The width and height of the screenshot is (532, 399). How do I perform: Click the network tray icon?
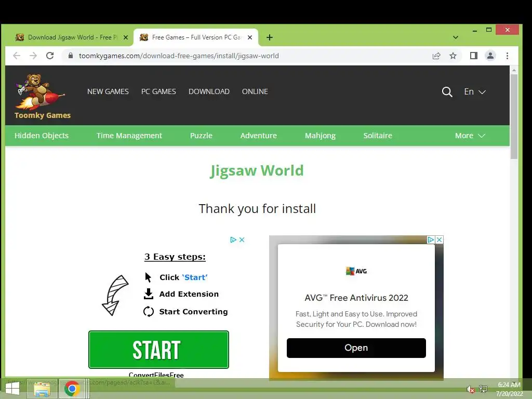(x=483, y=389)
